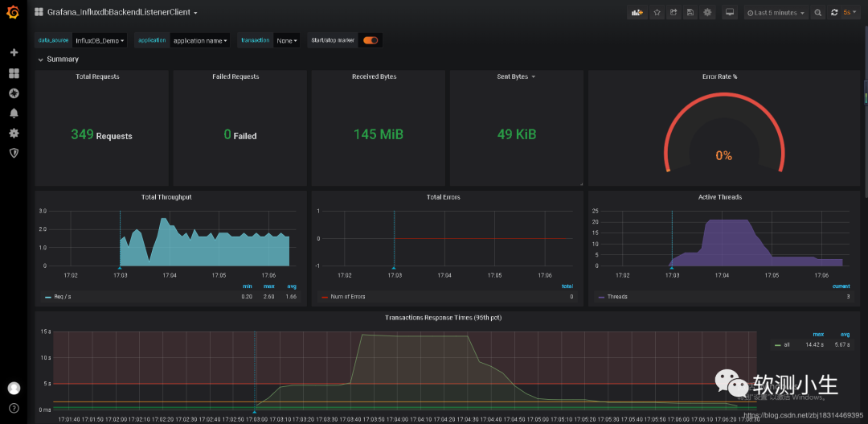This screenshot has height=424, width=868.
Task: Open the Last 5 minutes time picker
Action: point(776,13)
